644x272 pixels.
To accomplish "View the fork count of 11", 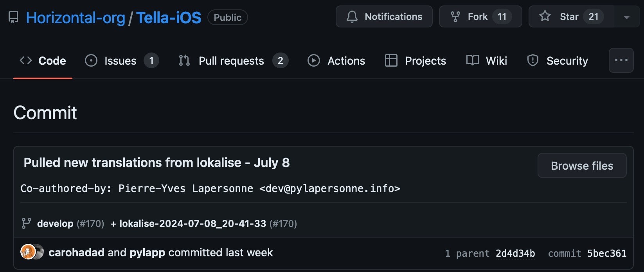I will (x=502, y=16).
